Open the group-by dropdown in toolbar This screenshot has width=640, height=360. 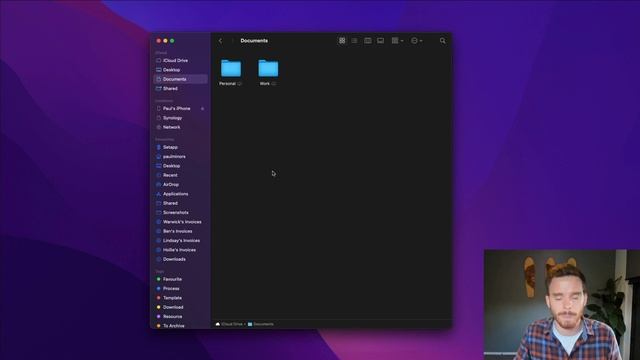click(397, 41)
